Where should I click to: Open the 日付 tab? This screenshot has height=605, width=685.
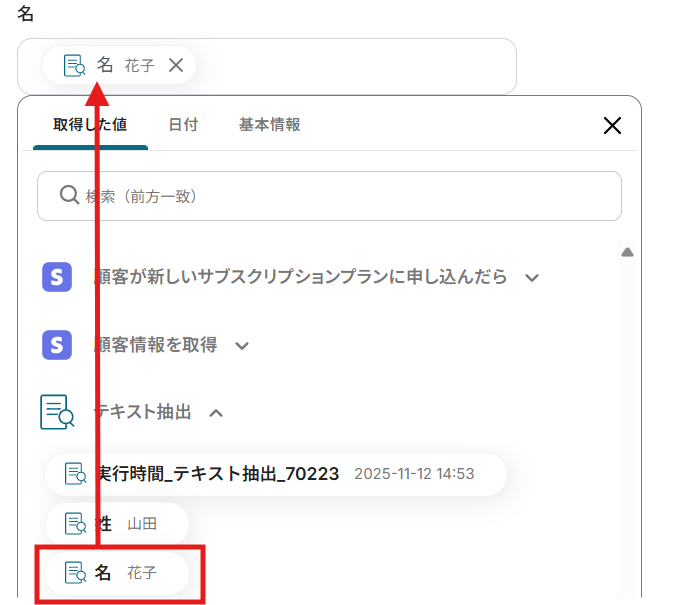click(183, 124)
